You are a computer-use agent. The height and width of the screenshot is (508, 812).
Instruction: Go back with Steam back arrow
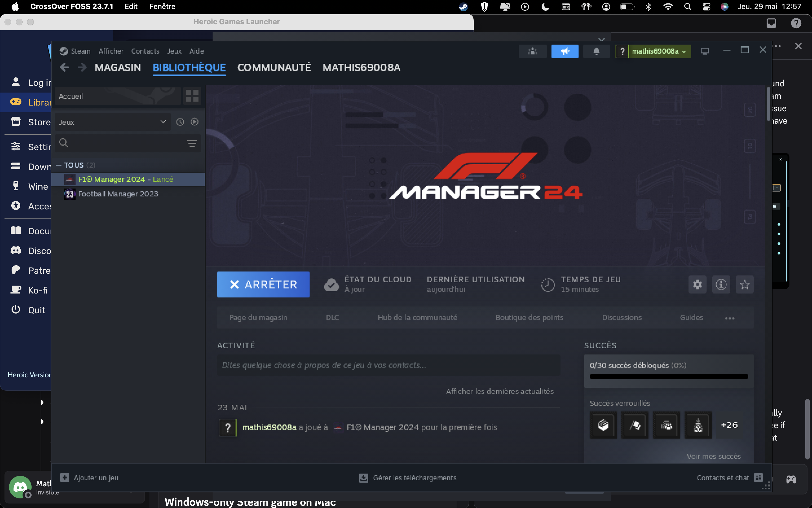(x=64, y=67)
